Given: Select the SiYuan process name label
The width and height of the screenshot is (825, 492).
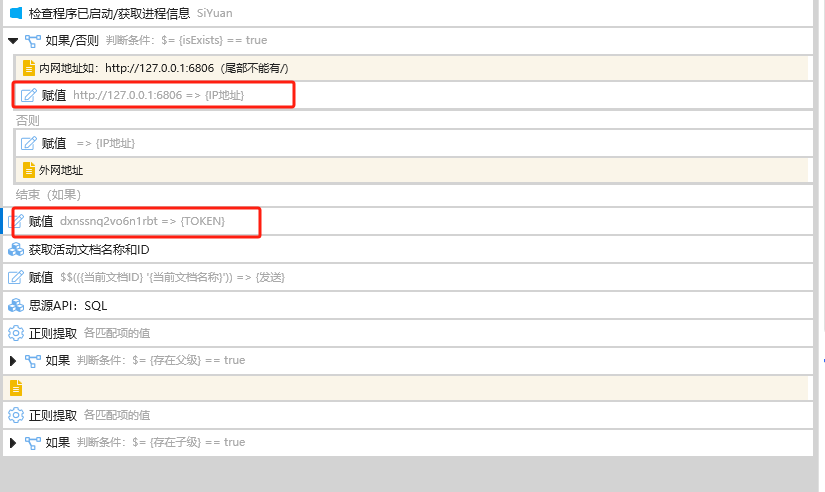Looking at the screenshot, I should pyautogui.click(x=215, y=13).
